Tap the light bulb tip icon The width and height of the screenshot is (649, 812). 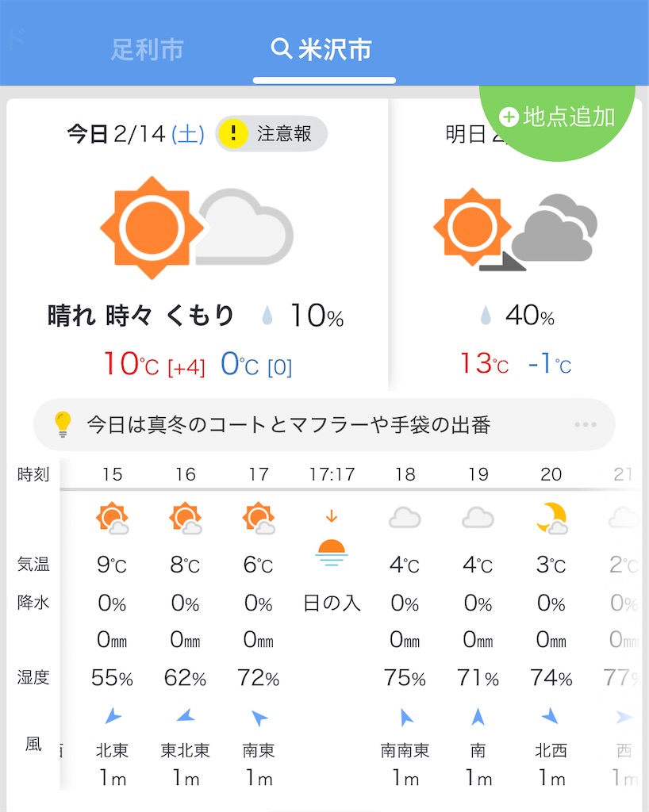63,425
